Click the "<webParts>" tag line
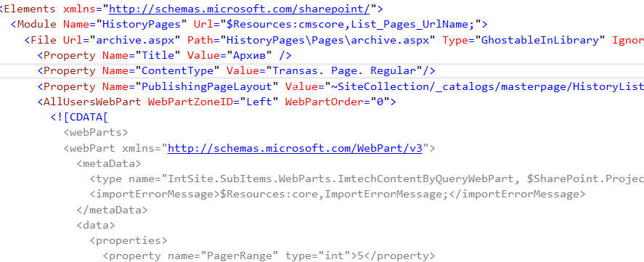The width and height of the screenshot is (644, 262). (96, 133)
